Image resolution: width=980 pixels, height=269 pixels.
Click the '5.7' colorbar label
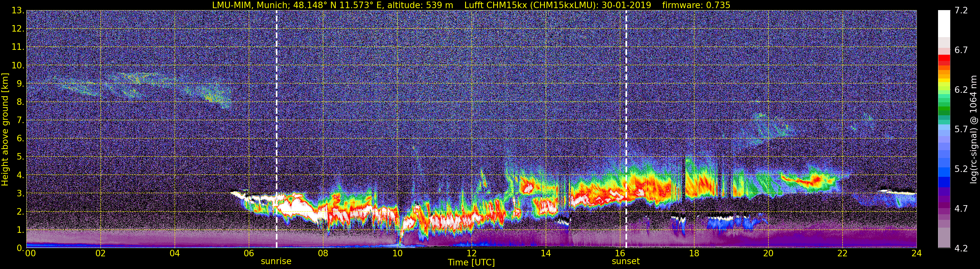click(x=961, y=130)
